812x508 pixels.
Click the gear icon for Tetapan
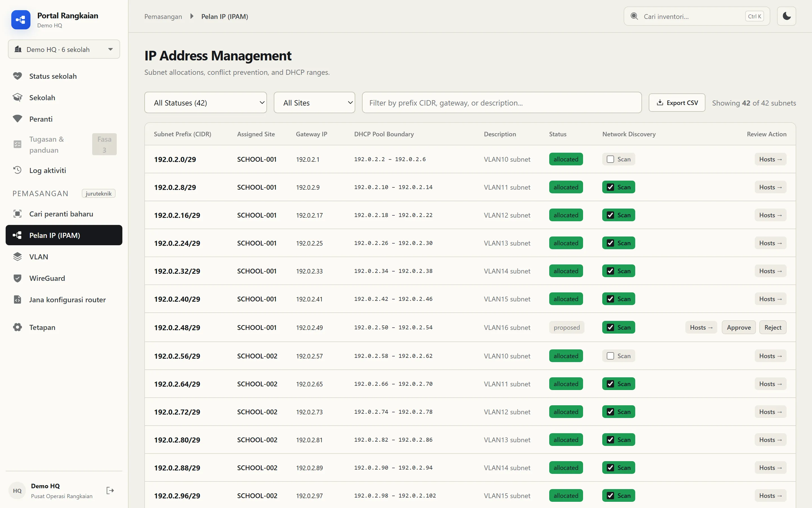[17, 327]
